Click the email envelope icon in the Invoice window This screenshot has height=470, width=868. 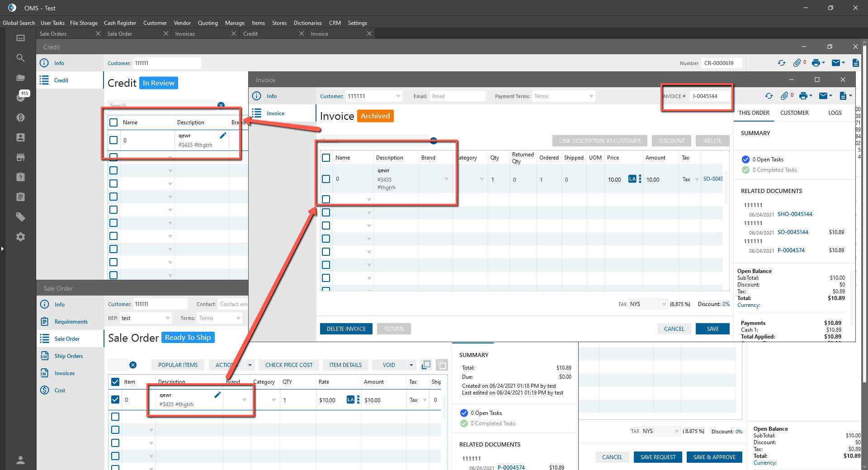tap(823, 96)
